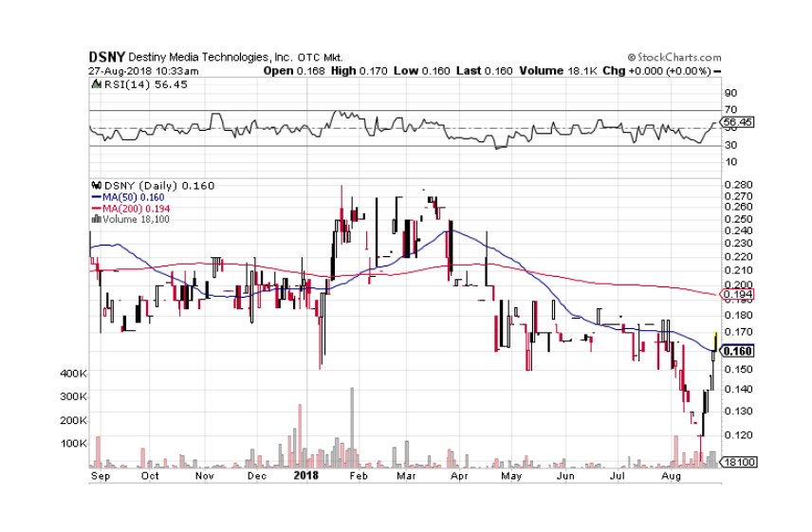Click the yellow latest candlestick at 0.170
Viewport: 812px width, 532px height.
pyautogui.click(x=715, y=341)
